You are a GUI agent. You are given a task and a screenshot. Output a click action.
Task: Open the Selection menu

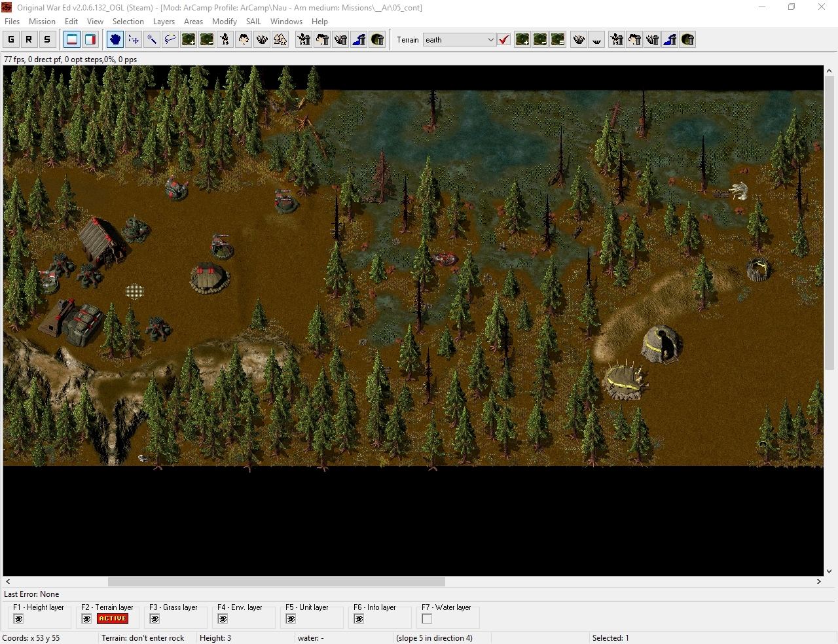coord(128,22)
